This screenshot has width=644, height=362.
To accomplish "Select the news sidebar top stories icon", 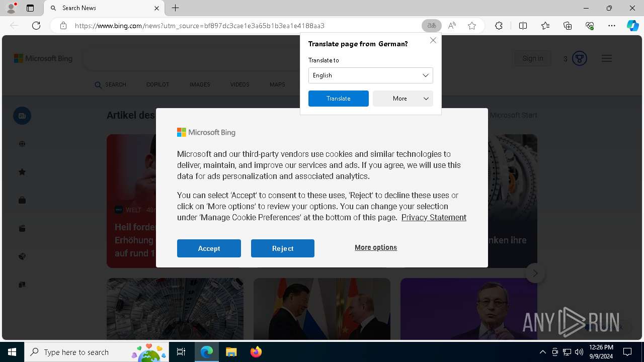I will tap(22, 116).
